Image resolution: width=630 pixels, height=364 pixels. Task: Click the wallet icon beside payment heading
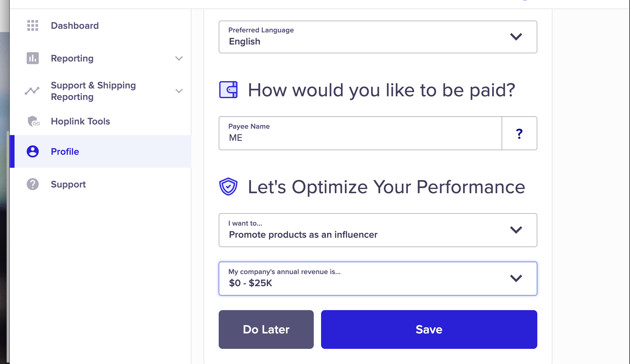[x=228, y=90]
